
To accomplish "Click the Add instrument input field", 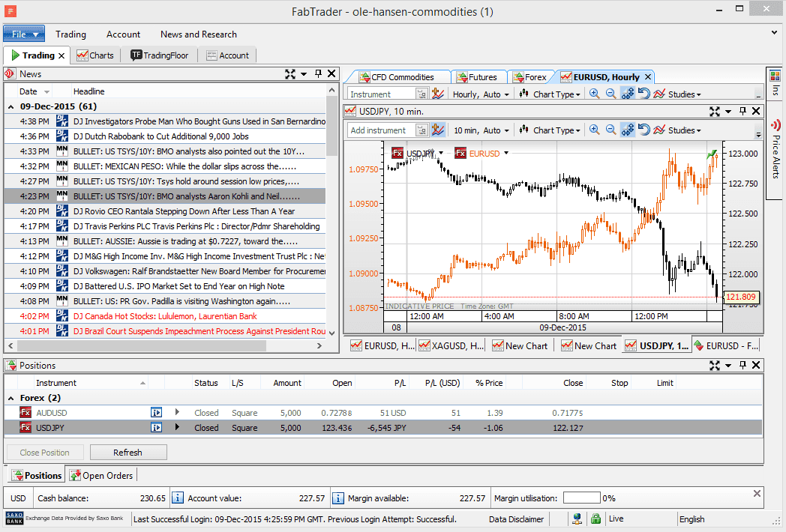I will [x=382, y=130].
